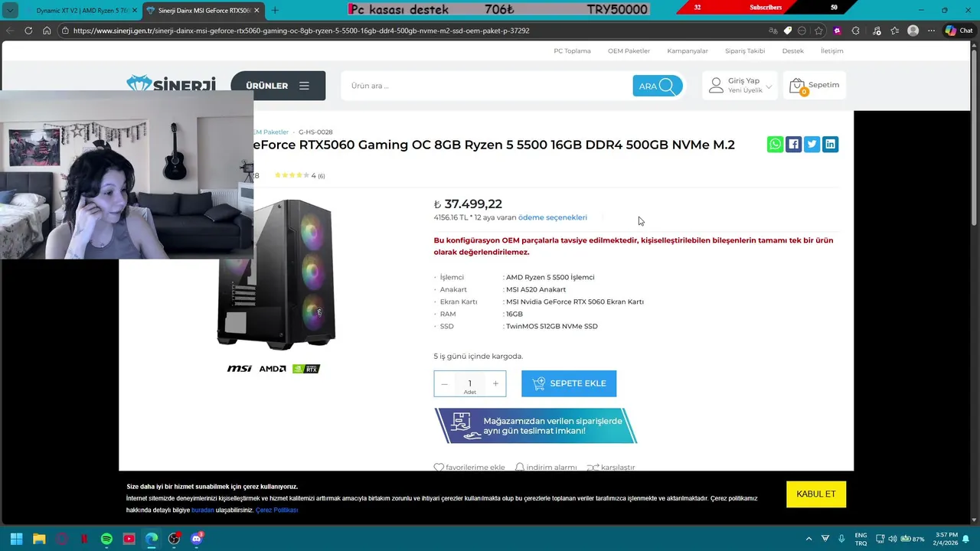The width and height of the screenshot is (980, 551).
Task: Click the browser address bar URL
Action: click(301, 31)
